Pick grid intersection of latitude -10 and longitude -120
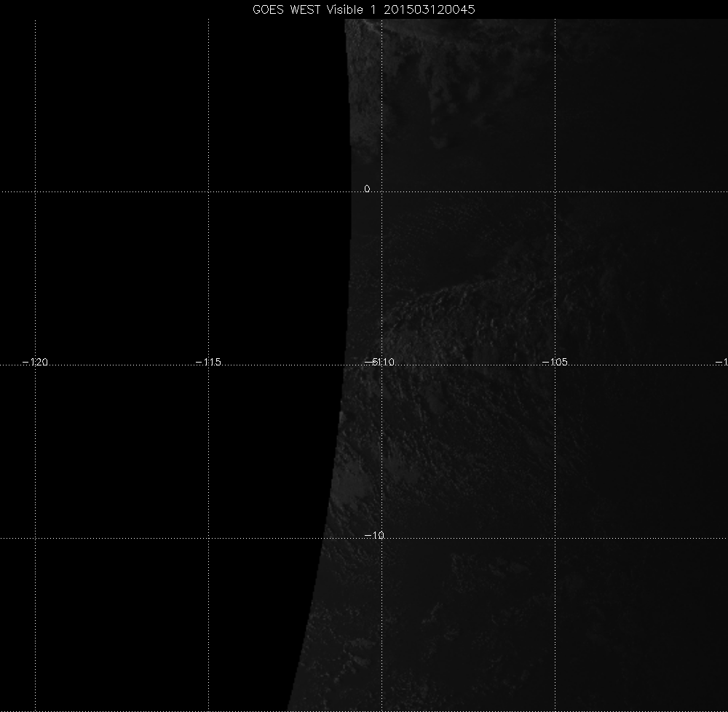This screenshot has width=728, height=712. click(x=36, y=539)
